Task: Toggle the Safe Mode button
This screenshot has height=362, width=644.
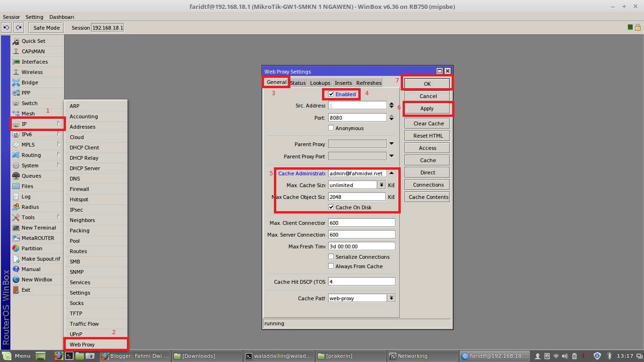Action: point(47,28)
